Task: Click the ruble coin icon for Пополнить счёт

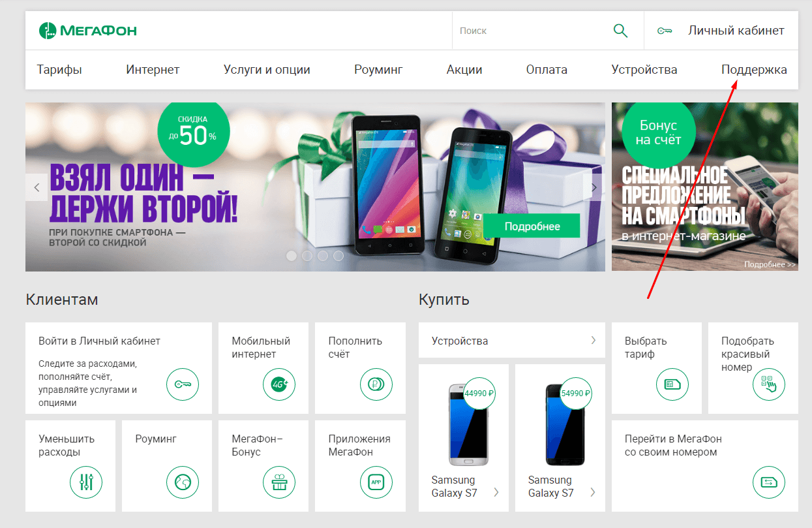Action: tap(376, 384)
